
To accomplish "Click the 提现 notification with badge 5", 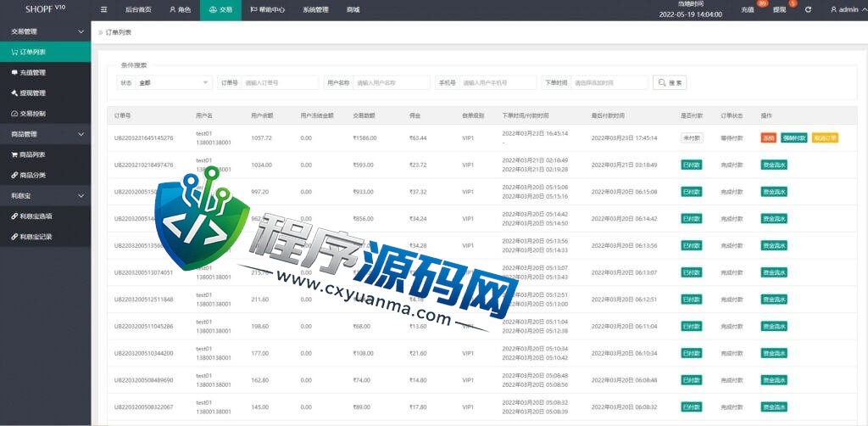I will (x=780, y=9).
